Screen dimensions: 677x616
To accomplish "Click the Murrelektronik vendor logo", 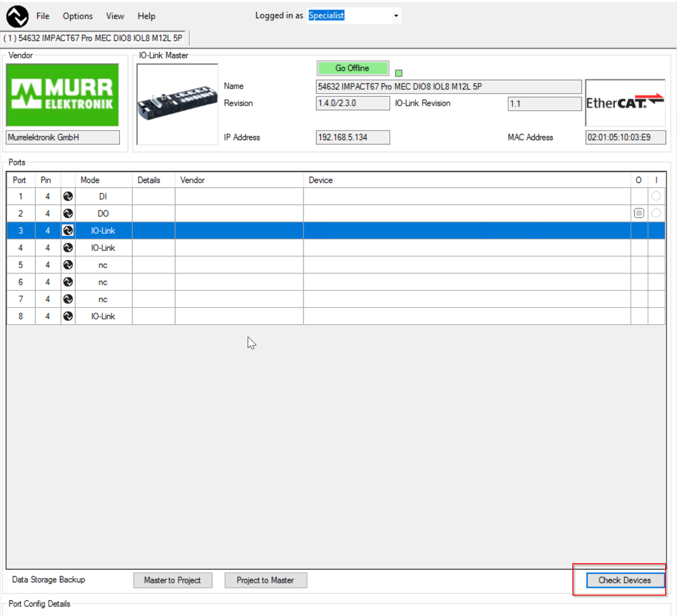I will click(62, 95).
